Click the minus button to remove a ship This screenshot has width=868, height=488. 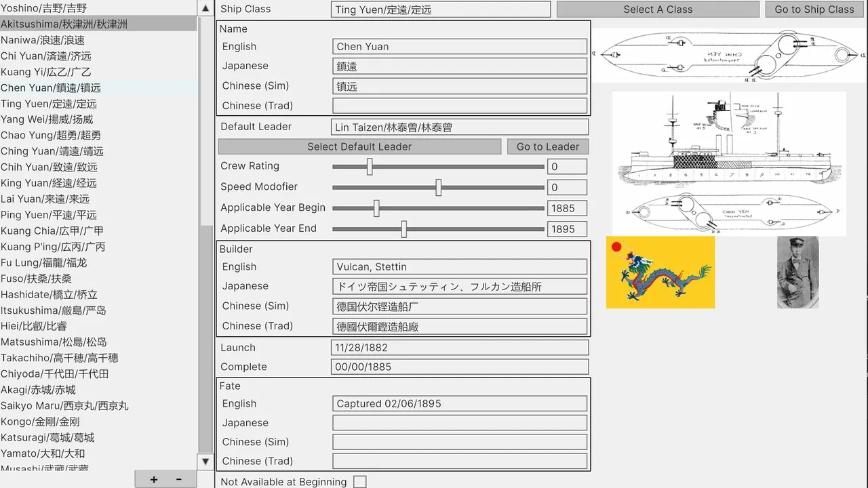(179, 479)
